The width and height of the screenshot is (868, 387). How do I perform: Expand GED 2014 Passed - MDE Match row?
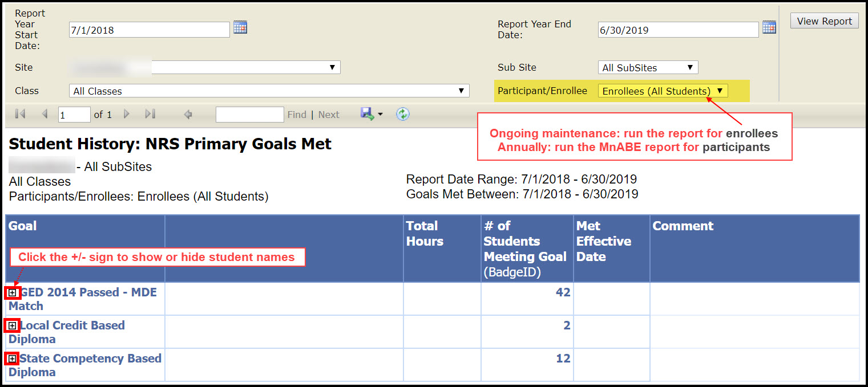tap(13, 292)
